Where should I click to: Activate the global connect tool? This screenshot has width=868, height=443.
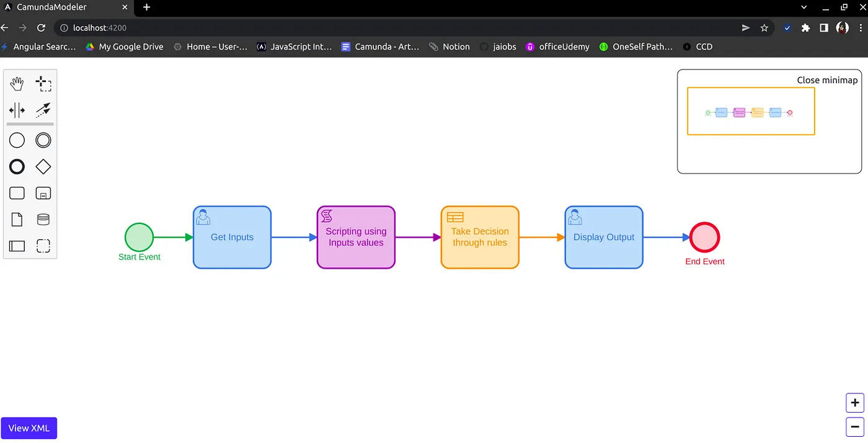pyautogui.click(x=43, y=110)
